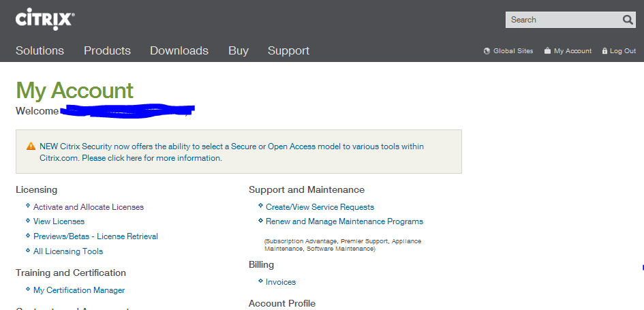Open the Invoices link
Image resolution: width=644 pixels, height=310 pixels.
click(x=281, y=282)
